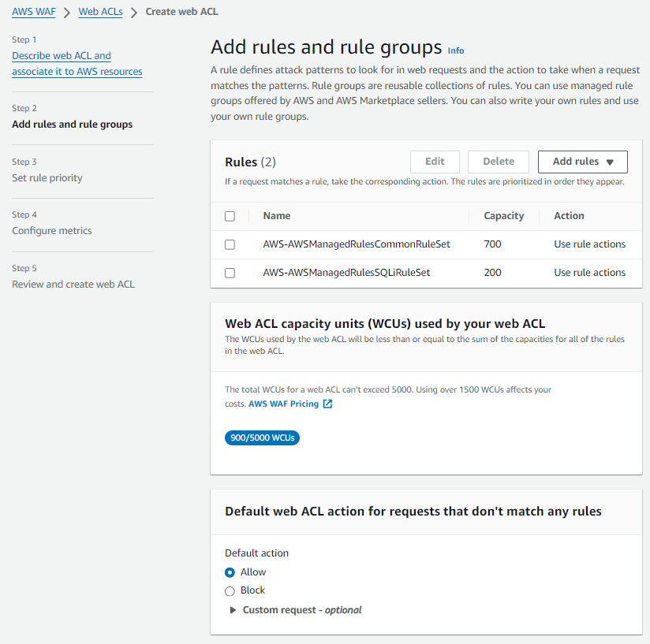Open the Add rules dropdown
The width and height of the screenshot is (650, 644).
pos(582,162)
